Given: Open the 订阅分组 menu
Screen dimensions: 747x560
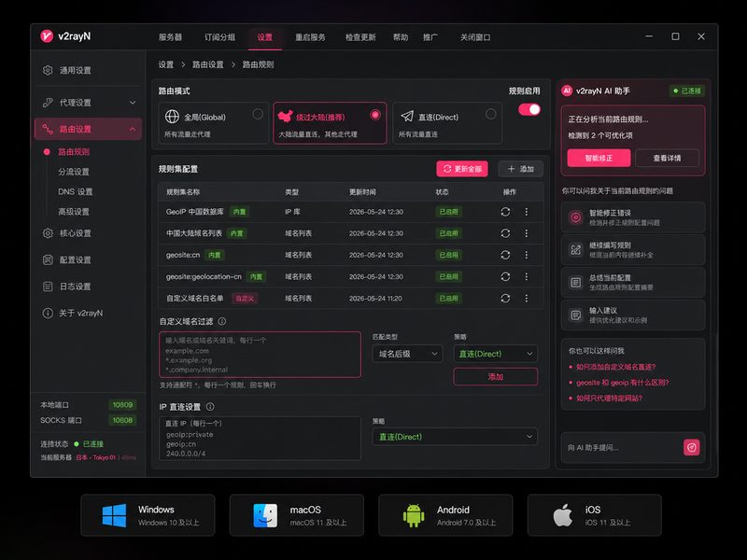Looking at the screenshot, I should [219, 37].
